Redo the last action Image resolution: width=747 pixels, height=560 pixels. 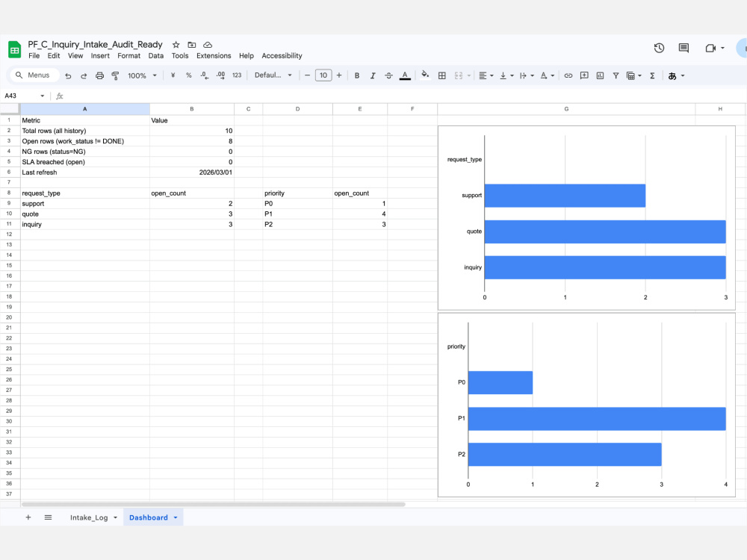point(84,75)
